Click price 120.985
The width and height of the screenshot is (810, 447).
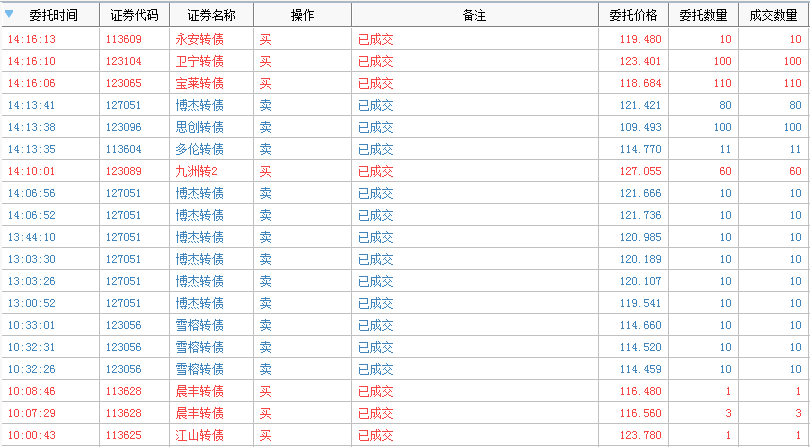[641, 237]
